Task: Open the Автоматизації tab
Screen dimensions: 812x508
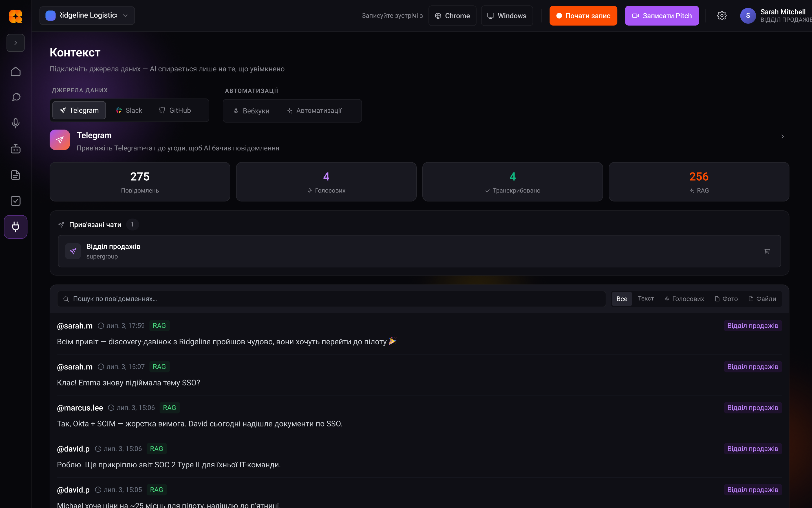Action: pos(314,111)
